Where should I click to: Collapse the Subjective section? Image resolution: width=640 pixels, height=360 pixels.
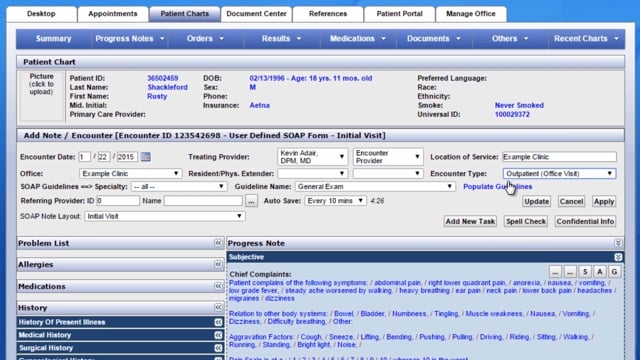[618, 257]
